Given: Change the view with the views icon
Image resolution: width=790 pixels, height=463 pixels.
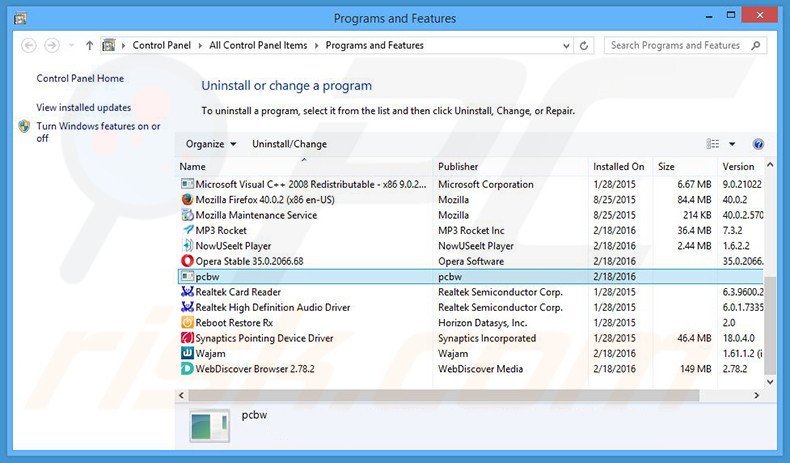Looking at the screenshot, I should click(x=712, y=144).
